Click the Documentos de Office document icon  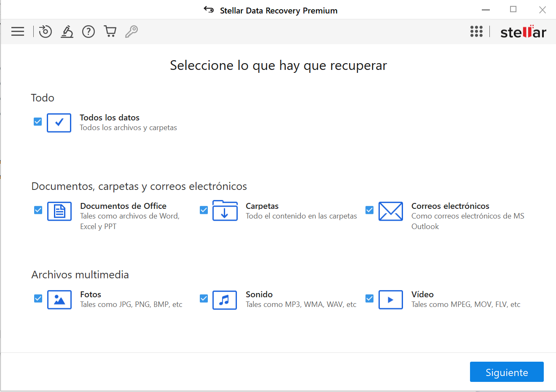tap(59, 211)
